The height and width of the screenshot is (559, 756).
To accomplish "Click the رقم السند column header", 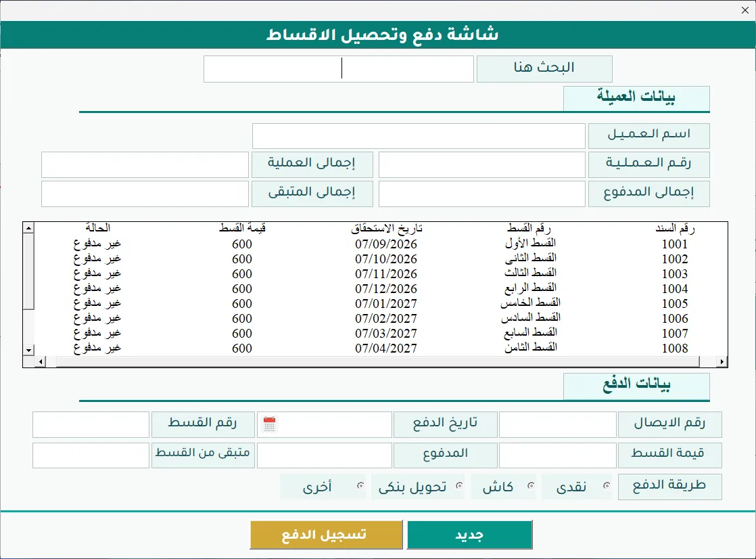I will pos(675,228).
